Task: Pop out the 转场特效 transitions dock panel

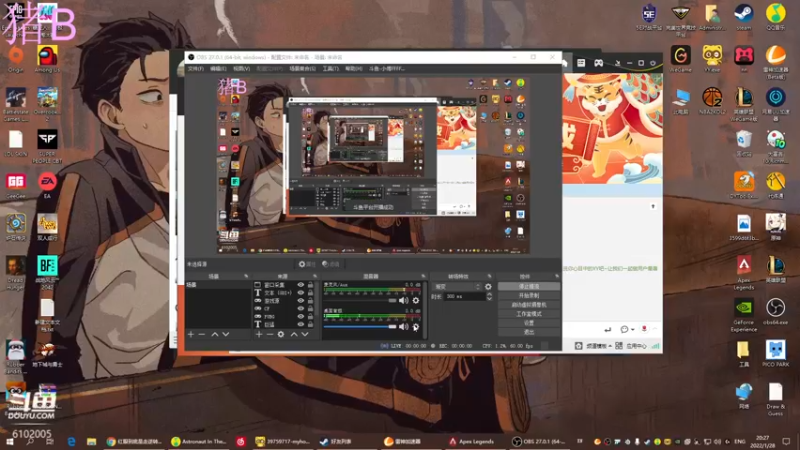Action: 489,276
